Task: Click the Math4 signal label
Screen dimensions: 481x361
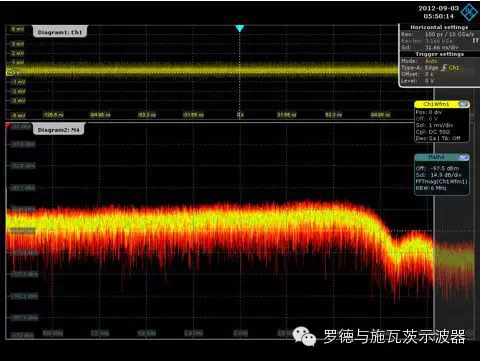Action: point(436,157)
